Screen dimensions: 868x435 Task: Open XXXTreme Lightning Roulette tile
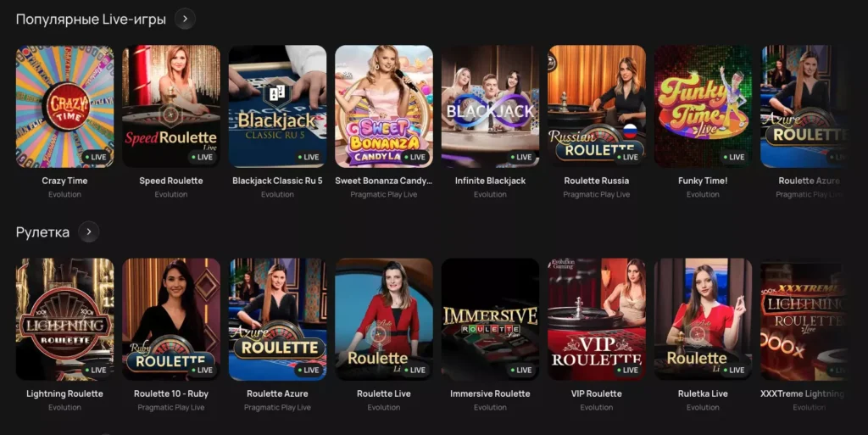click(x=804, y=320)
